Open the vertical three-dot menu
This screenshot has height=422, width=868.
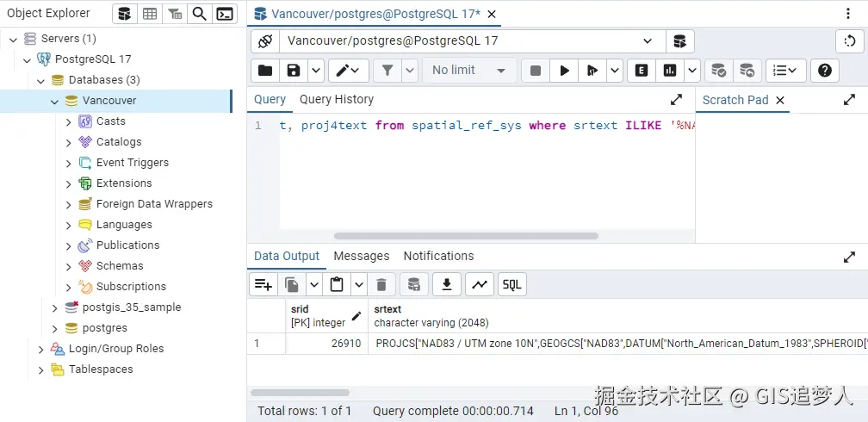tap(848, 14)
